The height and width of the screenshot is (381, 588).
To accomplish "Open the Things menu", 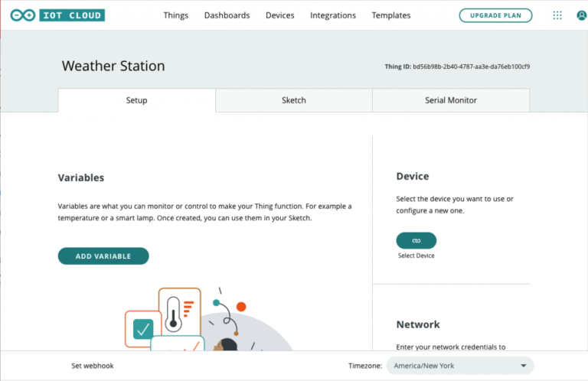I will tap(175, 15).
